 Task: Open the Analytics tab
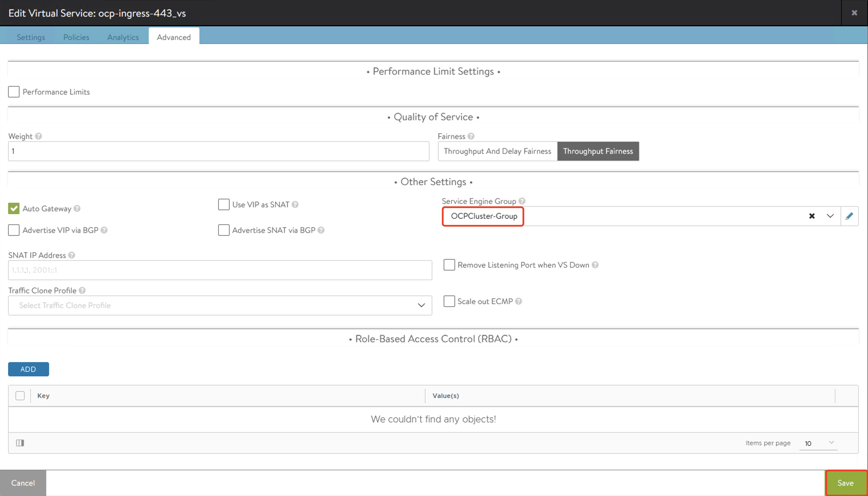tap(123, 37)
